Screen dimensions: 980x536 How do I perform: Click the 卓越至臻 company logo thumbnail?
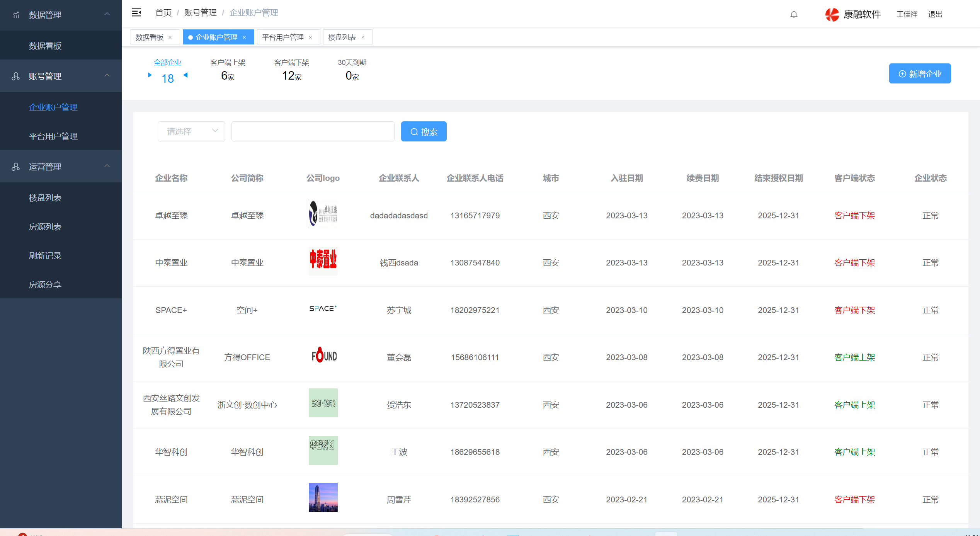[323, 213]
